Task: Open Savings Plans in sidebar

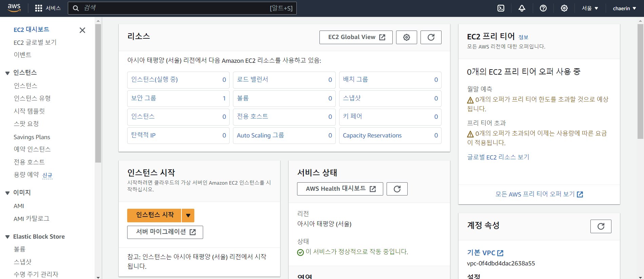Action: [x=32, y=137]
